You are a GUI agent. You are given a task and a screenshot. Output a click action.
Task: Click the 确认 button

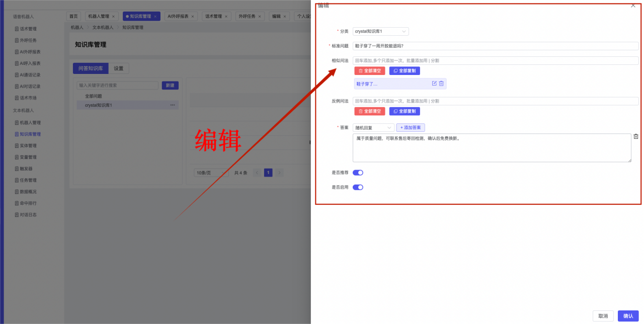coord(628,316)
